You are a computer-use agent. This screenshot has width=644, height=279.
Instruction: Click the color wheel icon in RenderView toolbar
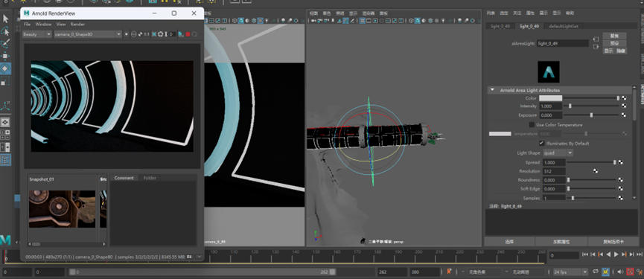(161, 34)
